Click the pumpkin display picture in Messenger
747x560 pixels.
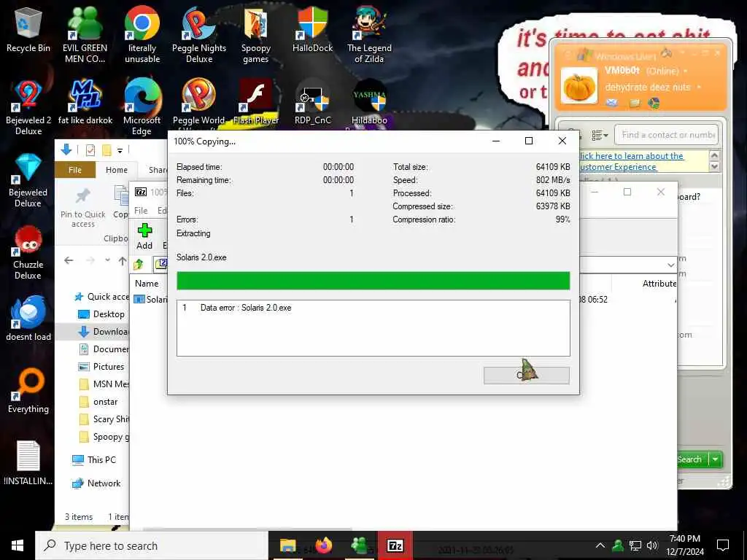[578, 86]
